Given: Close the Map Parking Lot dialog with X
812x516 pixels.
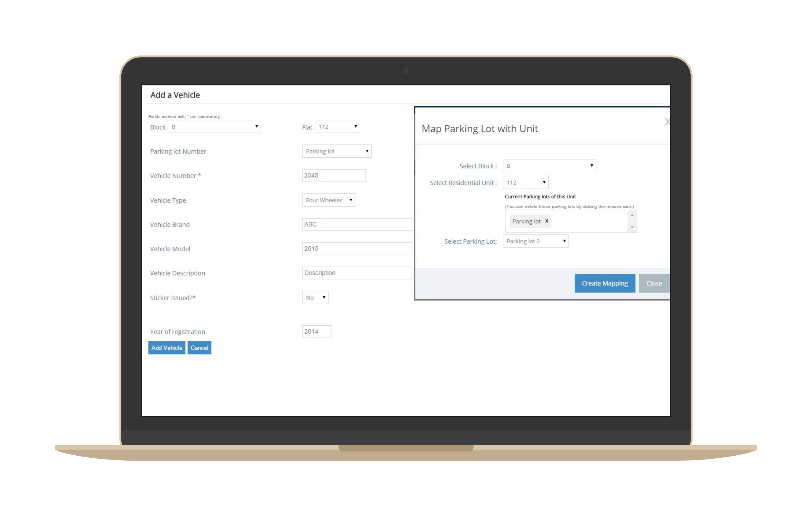Looking at the screenshot, I should [667, 122].
